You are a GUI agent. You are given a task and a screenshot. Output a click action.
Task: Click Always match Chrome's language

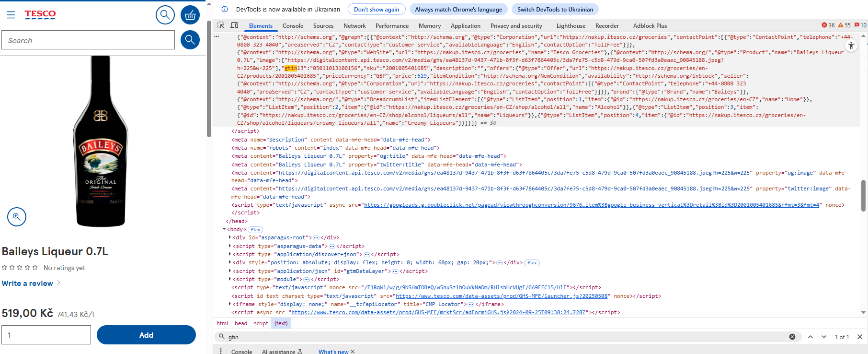point(458,9)
